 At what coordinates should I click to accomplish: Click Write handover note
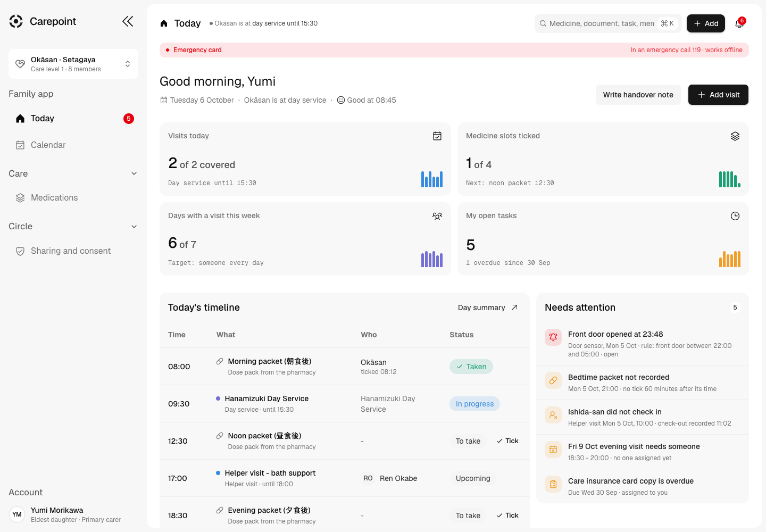[638, 95]
